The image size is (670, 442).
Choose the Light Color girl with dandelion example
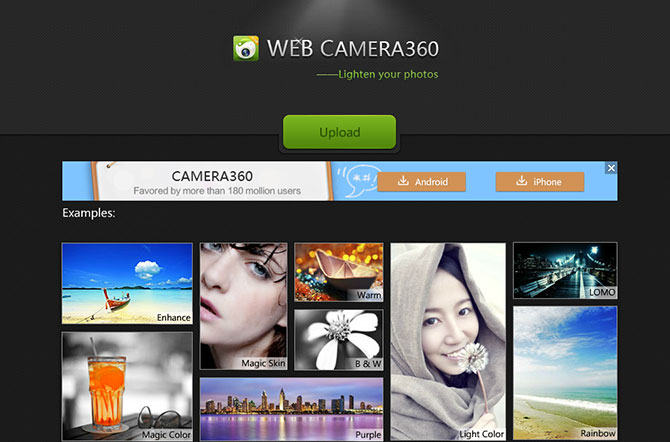448,340
